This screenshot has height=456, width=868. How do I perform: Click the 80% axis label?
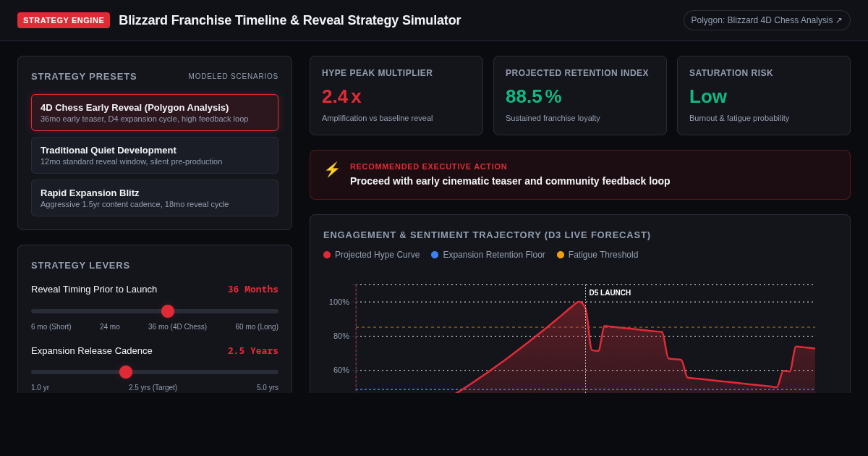tap(341, 336)
